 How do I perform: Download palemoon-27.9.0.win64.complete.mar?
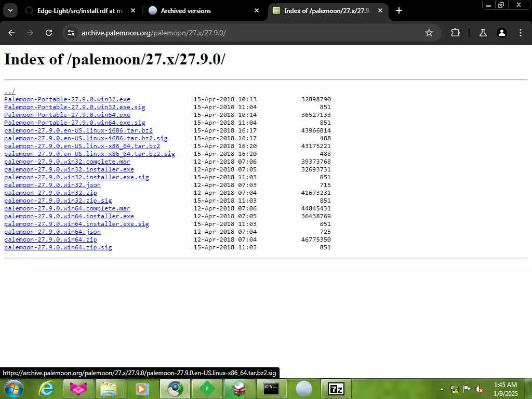(x=67, y=209)
